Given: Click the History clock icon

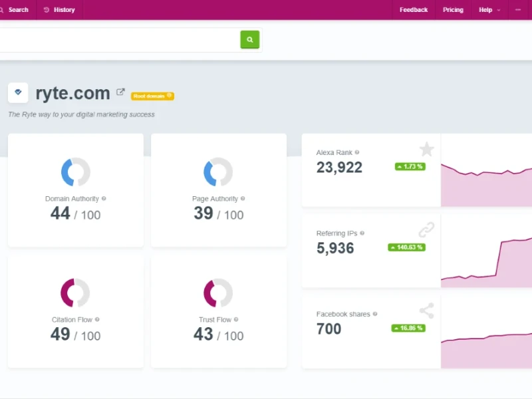Looking at the screenshot, I should point(47,10).
